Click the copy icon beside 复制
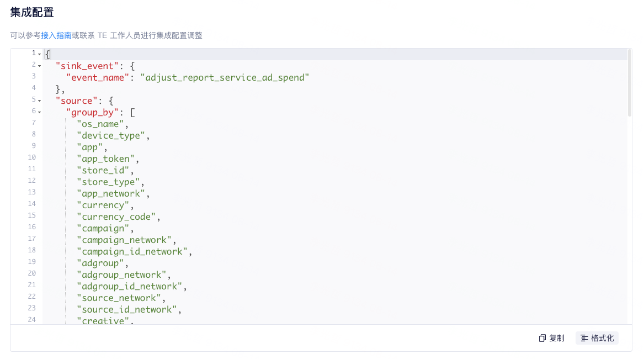 (542, 337)
